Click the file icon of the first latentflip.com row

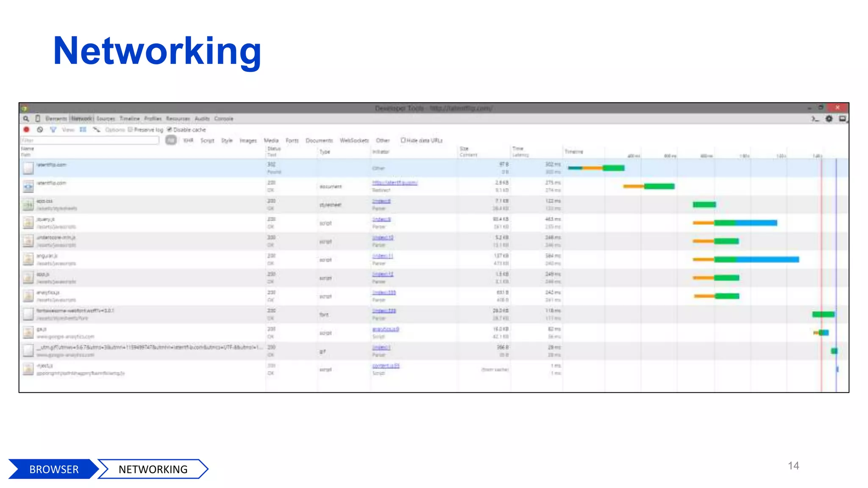[x=28, y=168]
